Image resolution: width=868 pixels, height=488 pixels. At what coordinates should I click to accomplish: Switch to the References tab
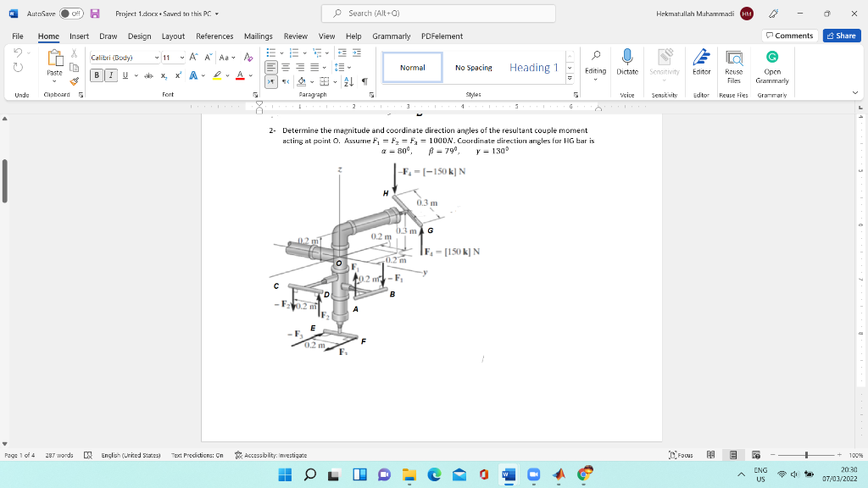pyautogui.click(x=214, y=36)
